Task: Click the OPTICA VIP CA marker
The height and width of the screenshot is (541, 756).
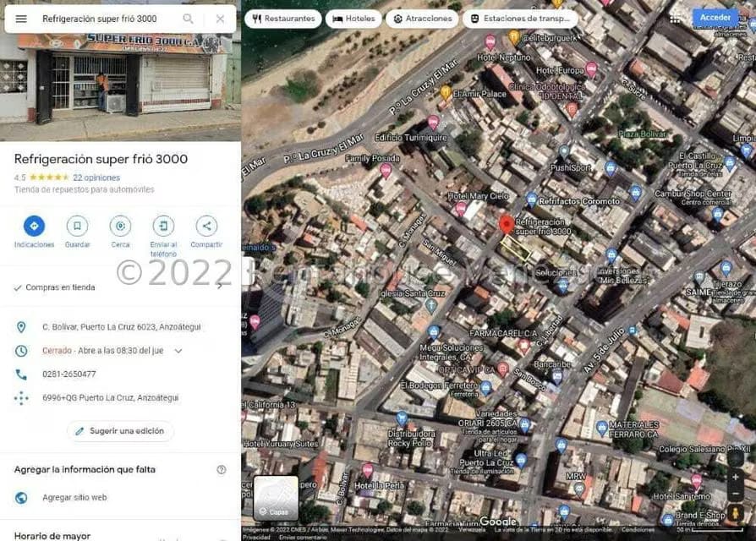Action: pyautogui.click(x=502, y=369)
